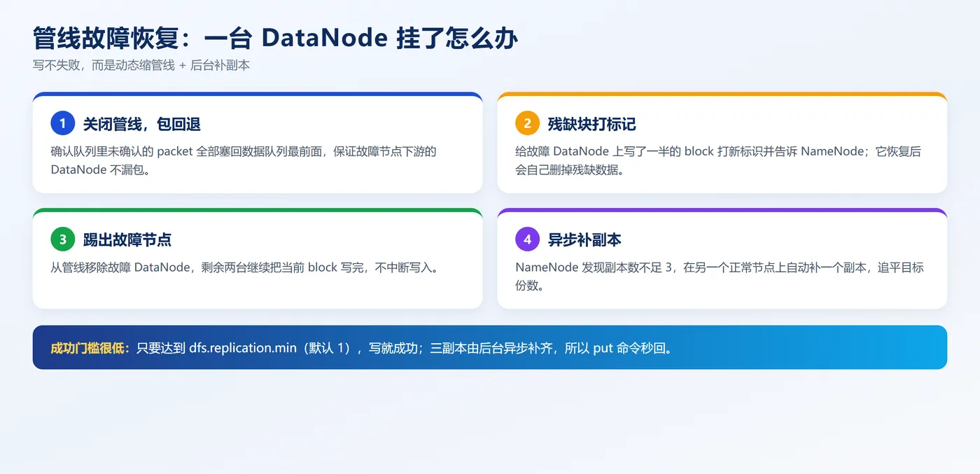The image size is (980, 474).
Task: Select the slide title about DataNode failure
Action: [x=275, y=38]
